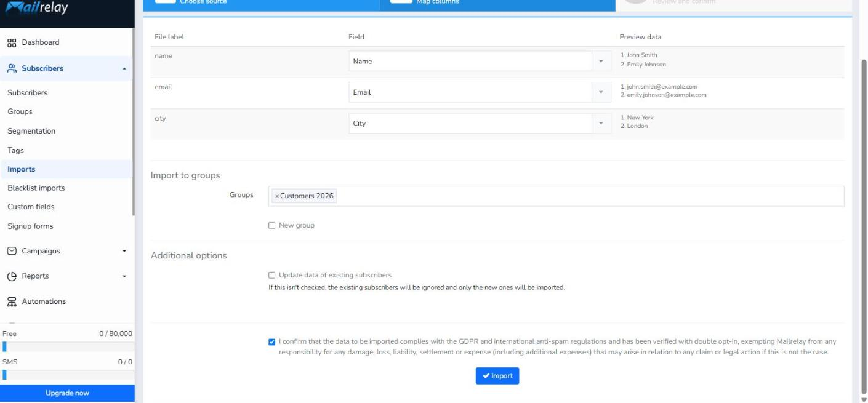This screenshot has height=403, width=868.
Task: Click the Free plan usage bar
Action: point(67,346)
